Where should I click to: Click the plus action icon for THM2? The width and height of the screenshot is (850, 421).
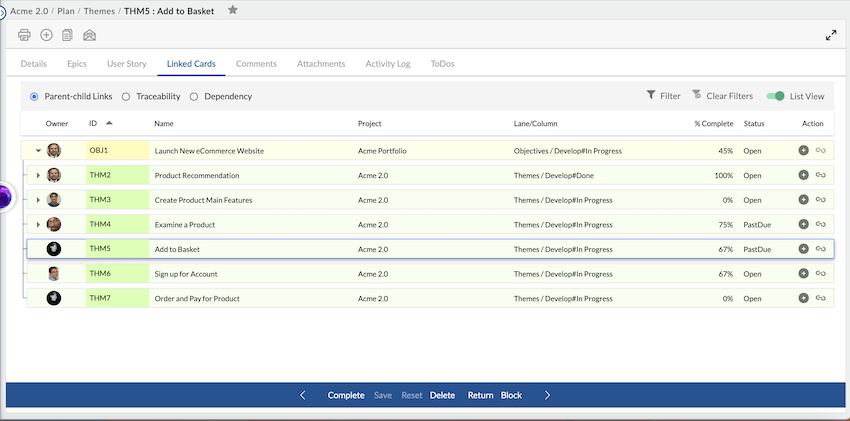(803, 175)
